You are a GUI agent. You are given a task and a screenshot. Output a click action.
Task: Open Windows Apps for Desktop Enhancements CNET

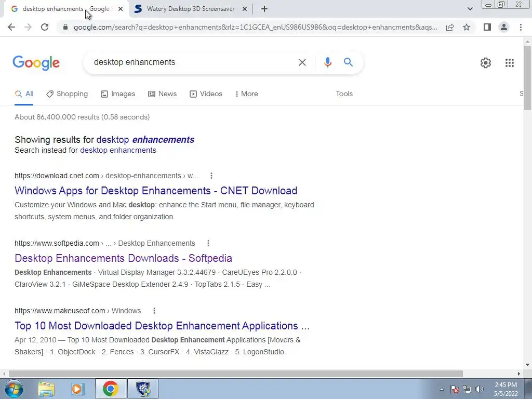tap(156, 191)
